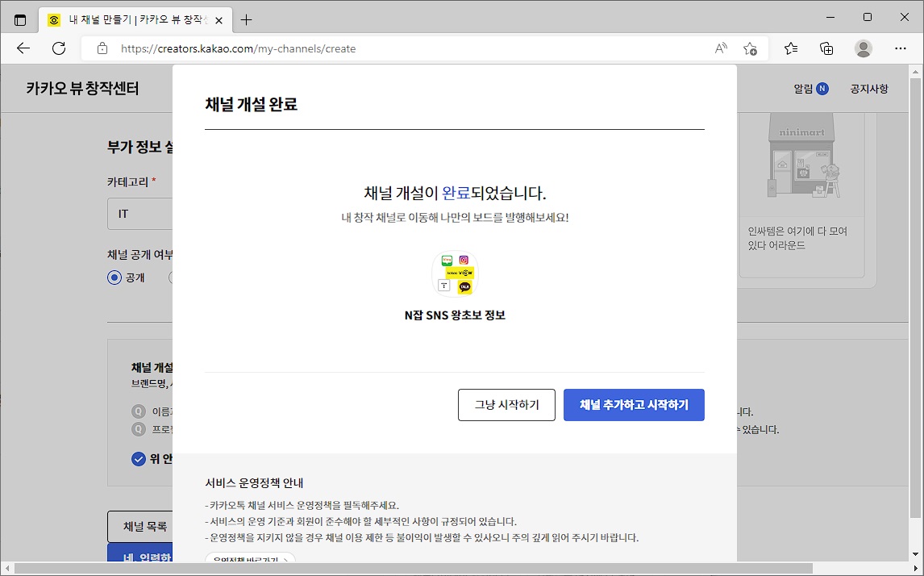Open the 공지사항 page
924x576 pixels.
(x=868, y=89)
